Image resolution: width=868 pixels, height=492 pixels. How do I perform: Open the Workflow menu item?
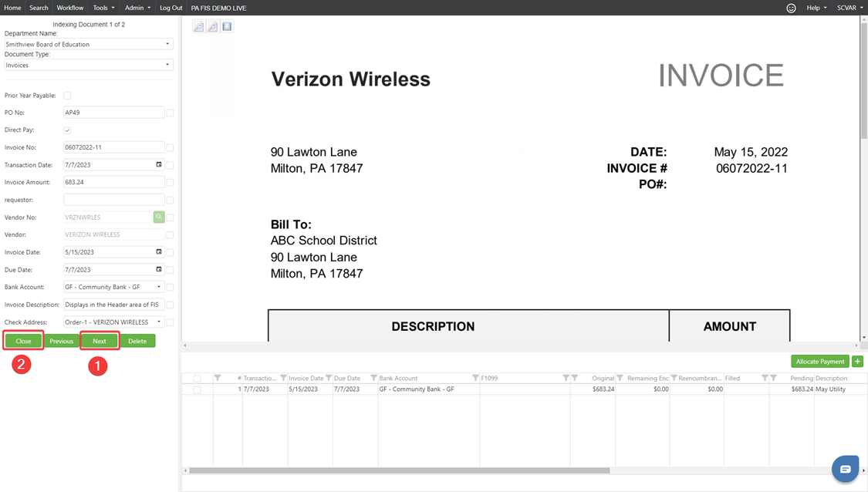pos(70,8)
